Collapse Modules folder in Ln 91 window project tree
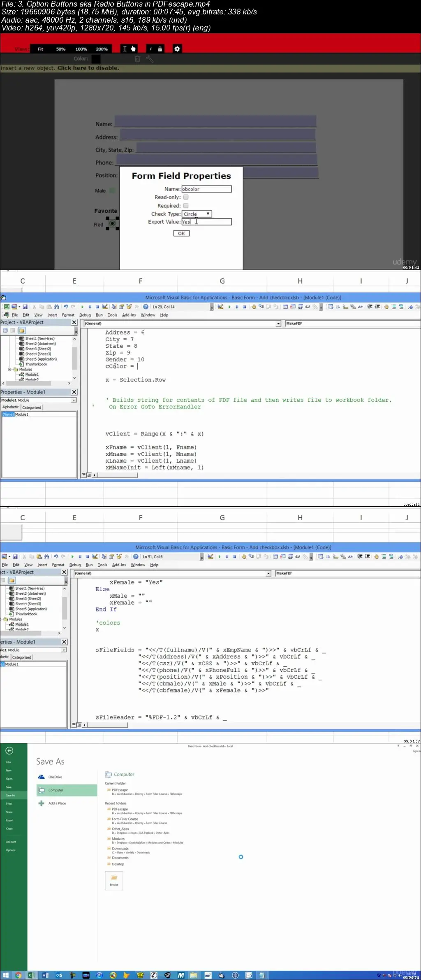Screen dimensions: 421x980 1,619
